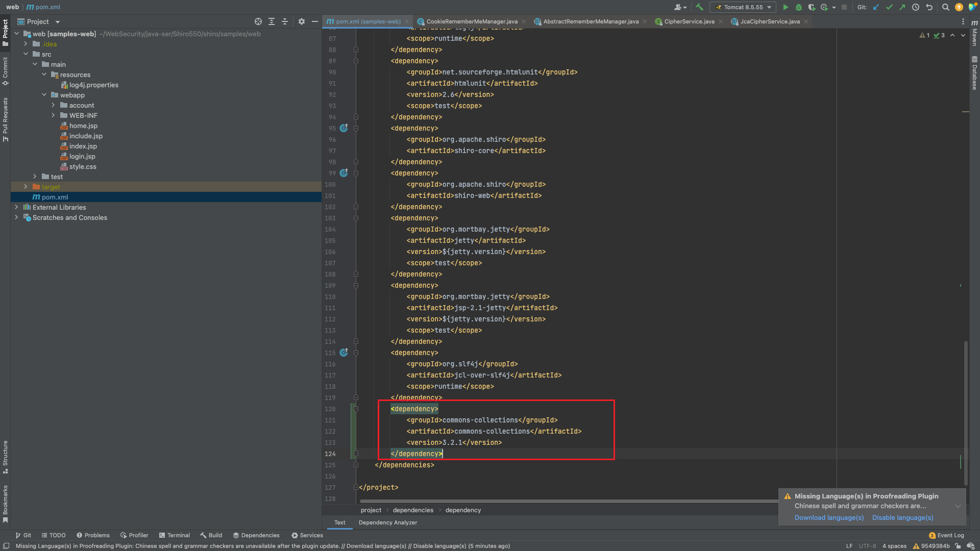The width and height of the screenshot is (980, 551).
Task: Start debugging with the bug icon
Action: point(799,7)
